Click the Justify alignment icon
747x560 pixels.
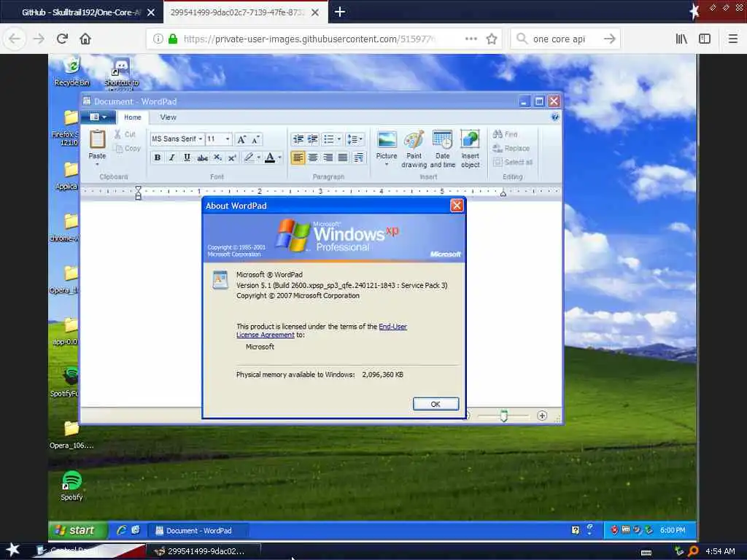click(x=343, y=157)
